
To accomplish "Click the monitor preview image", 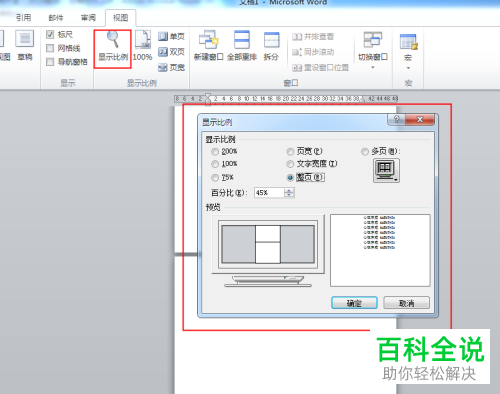I will pos(268,251).
